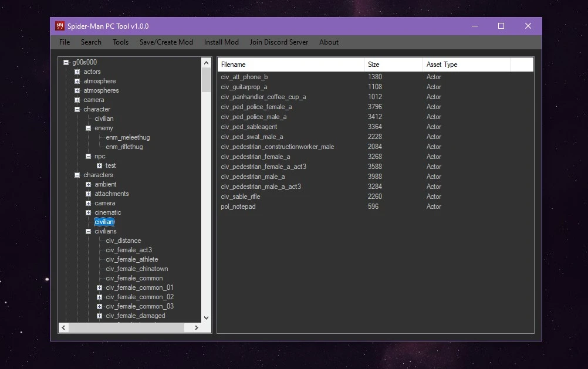Expand the test node under npc
This screenshot has width=588, height=369.
pyautogui.click(x=99, y=166)
